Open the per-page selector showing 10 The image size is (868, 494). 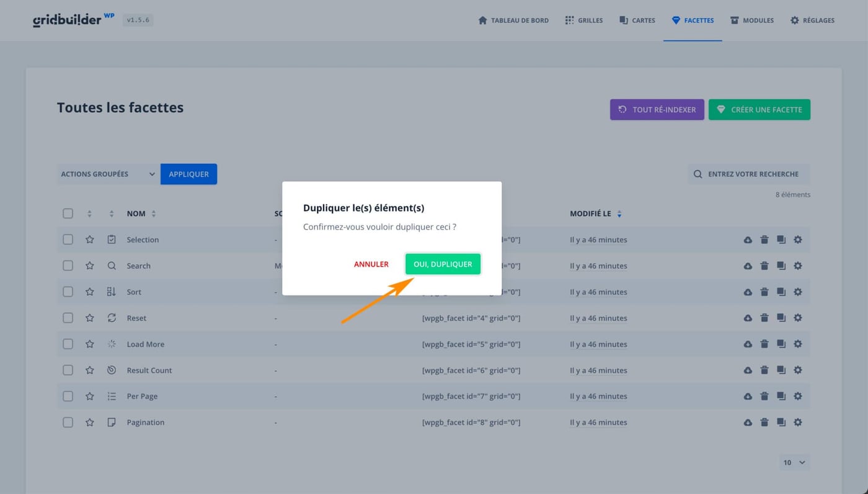(x=794, y=462)
